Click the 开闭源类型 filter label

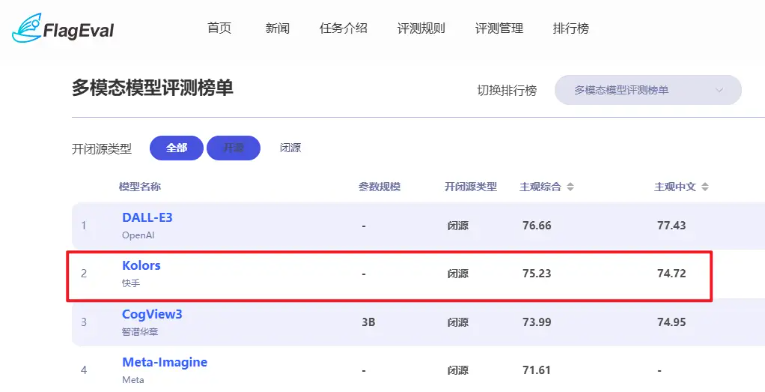pyautogui.click(x=101, y=149)
